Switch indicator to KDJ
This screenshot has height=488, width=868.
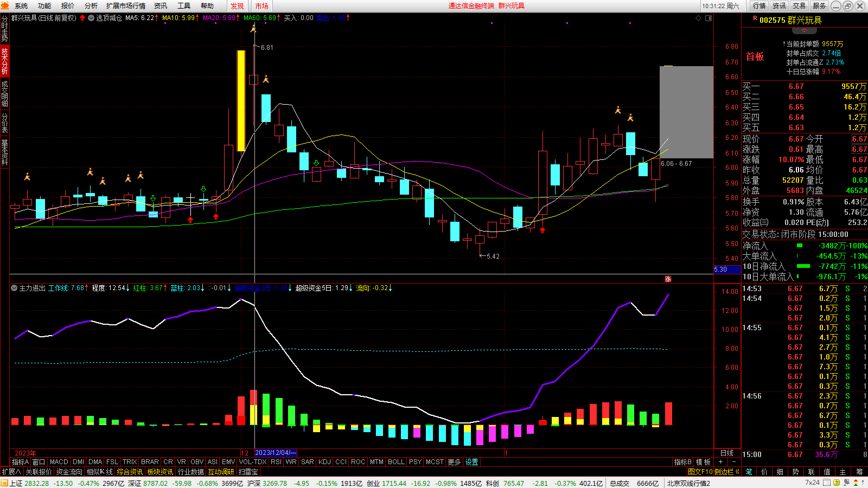click(x=324, y=462)
